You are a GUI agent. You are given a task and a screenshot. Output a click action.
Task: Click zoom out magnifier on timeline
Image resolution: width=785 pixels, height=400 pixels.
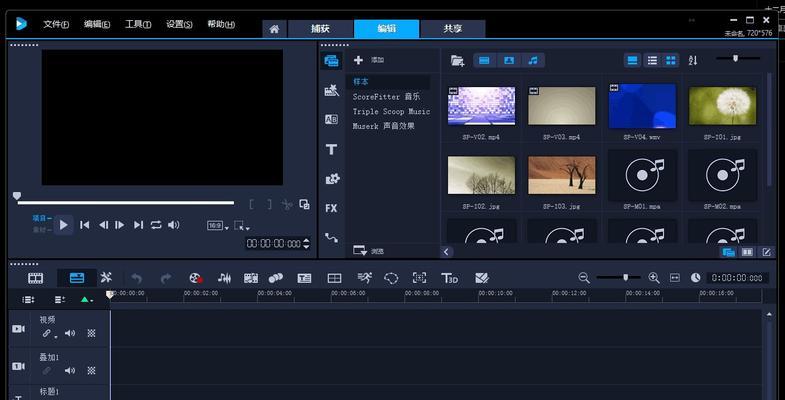click(584, 278)
